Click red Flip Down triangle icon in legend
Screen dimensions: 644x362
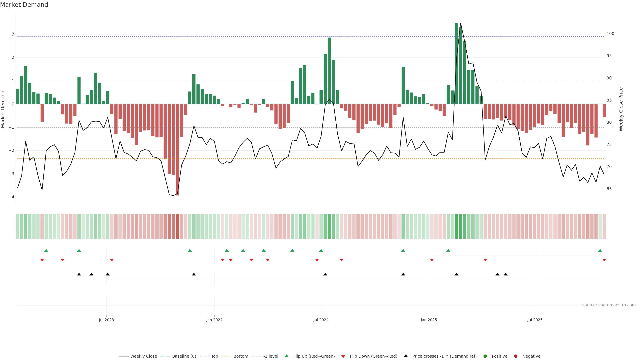[343, 356]
